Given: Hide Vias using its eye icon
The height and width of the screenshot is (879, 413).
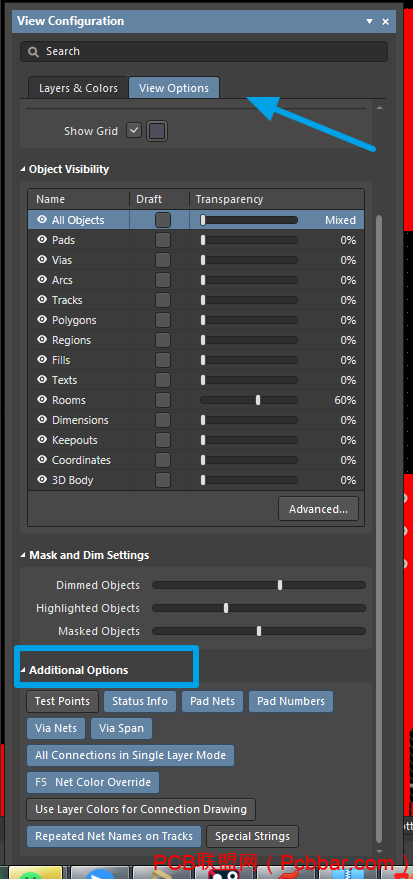Looking at the screenshot, I should 41,260.
